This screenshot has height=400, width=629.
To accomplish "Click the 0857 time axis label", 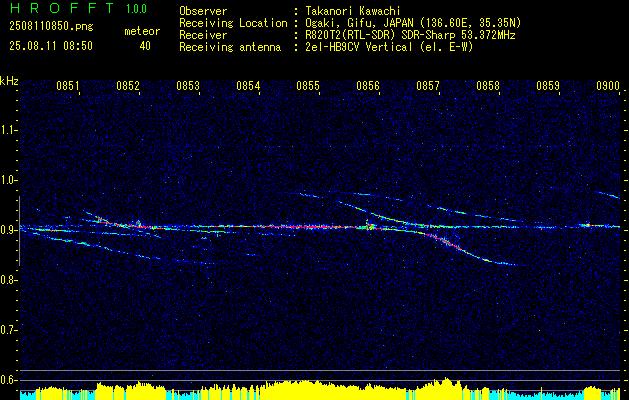I will [428, 86].
